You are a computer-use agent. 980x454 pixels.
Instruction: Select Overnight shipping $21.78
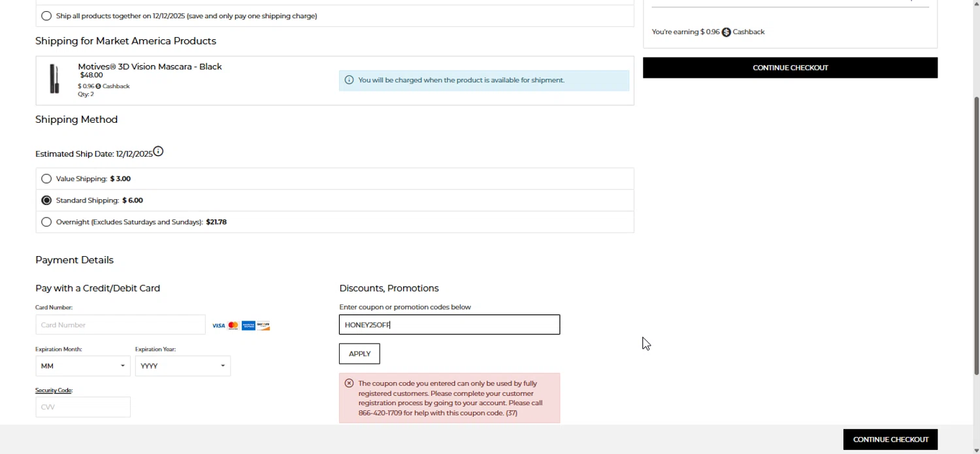click(x=46, y=222)
